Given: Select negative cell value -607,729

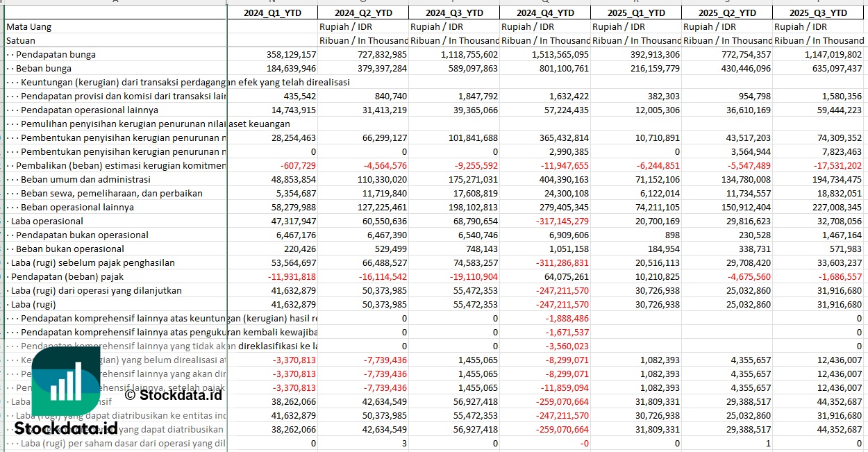Looking at the screenshot, I should pos(297,165).
